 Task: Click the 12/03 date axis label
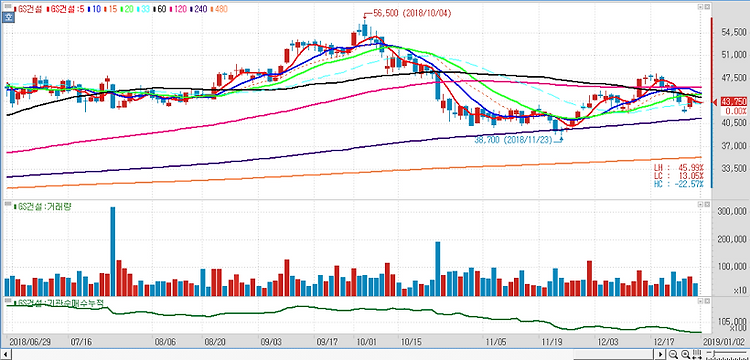click(x=607, y=342)
